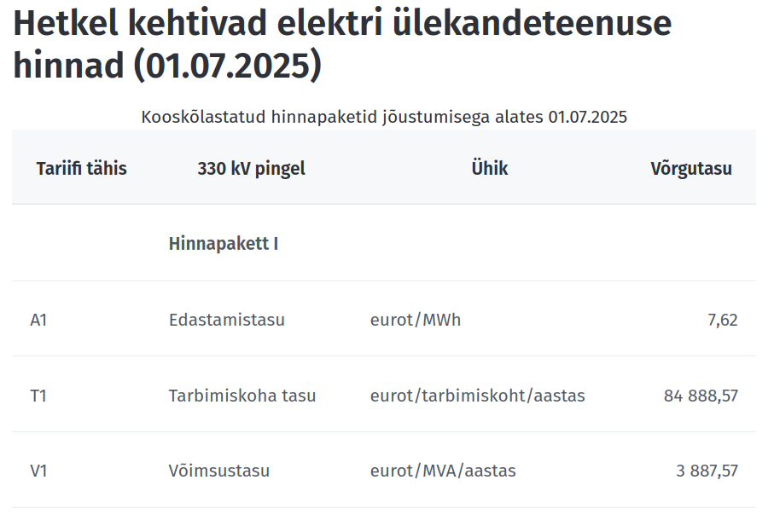Select the Hinnapakett I subheading row
Image resolution: width=774 pixels, height=532 pixels.
(x=384, y=243)
